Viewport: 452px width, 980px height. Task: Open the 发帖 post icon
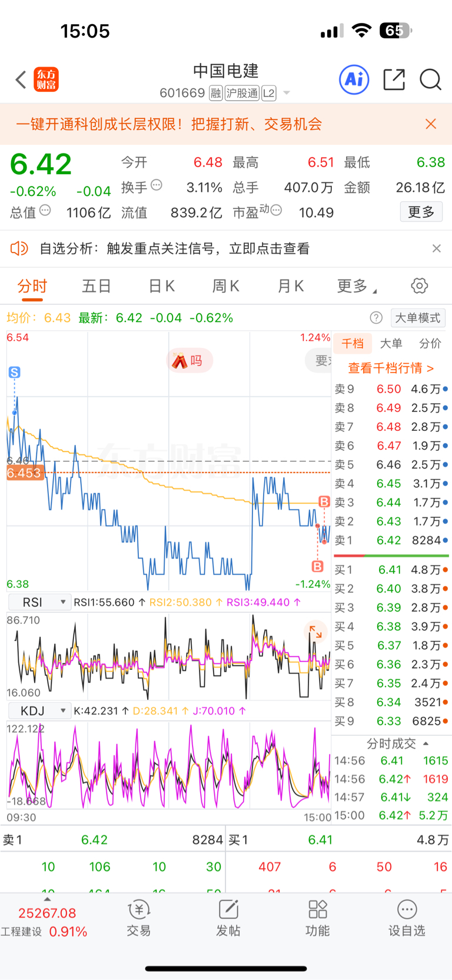click(x=228, y=918)
